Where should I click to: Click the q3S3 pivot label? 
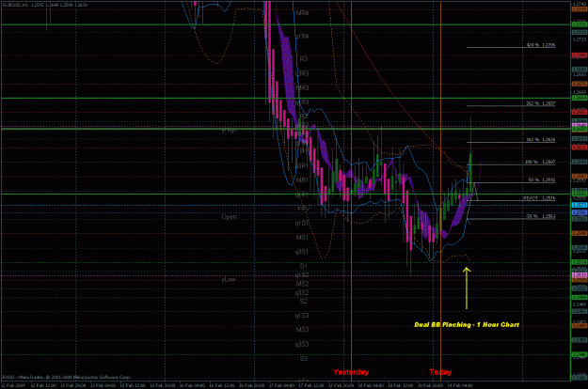pyautogui.click(x=302, y=344)
